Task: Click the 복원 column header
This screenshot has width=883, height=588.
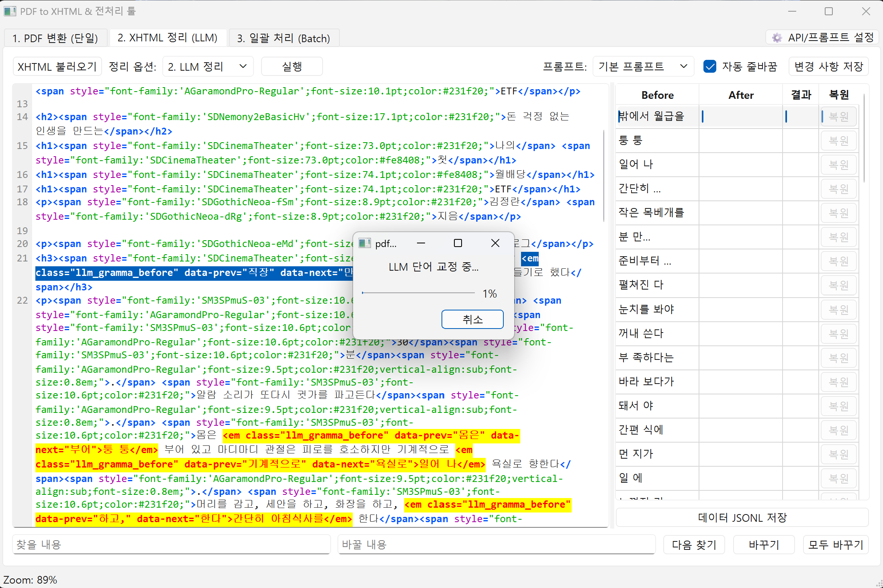Action: pyautogui.click(x=839, y=95)
